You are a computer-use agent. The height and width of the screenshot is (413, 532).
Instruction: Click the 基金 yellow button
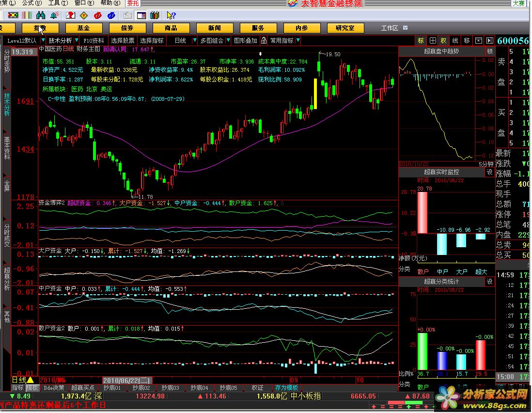[83, 28]
